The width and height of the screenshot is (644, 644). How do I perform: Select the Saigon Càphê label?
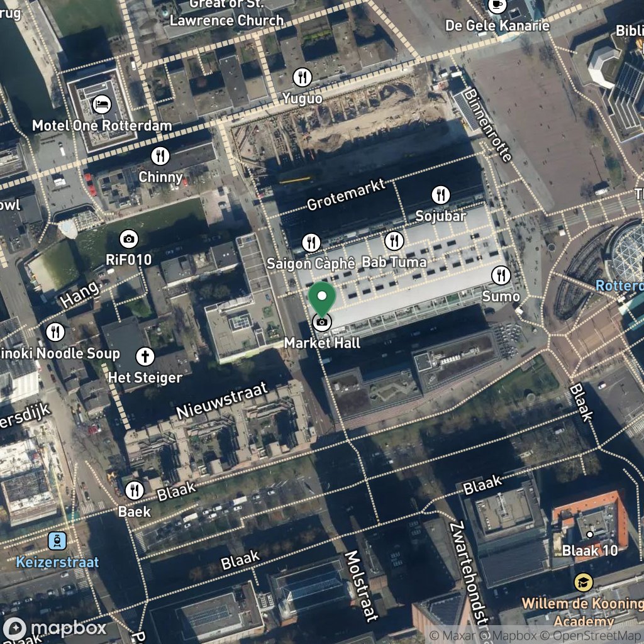coord(311,264)
